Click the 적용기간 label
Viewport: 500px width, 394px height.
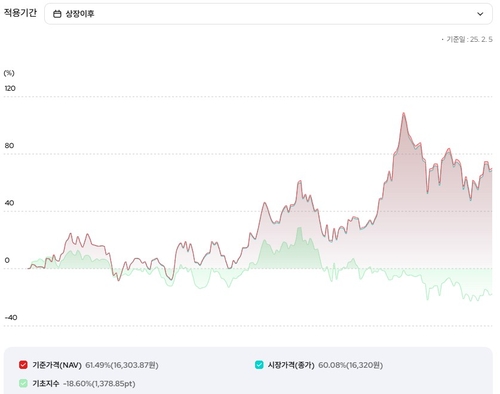click(20, 13)
